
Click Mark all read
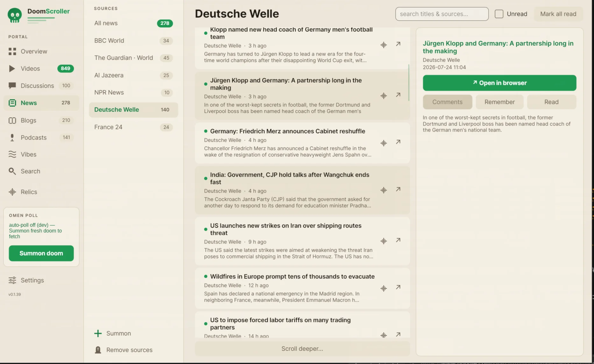click(x=558, y=14)
